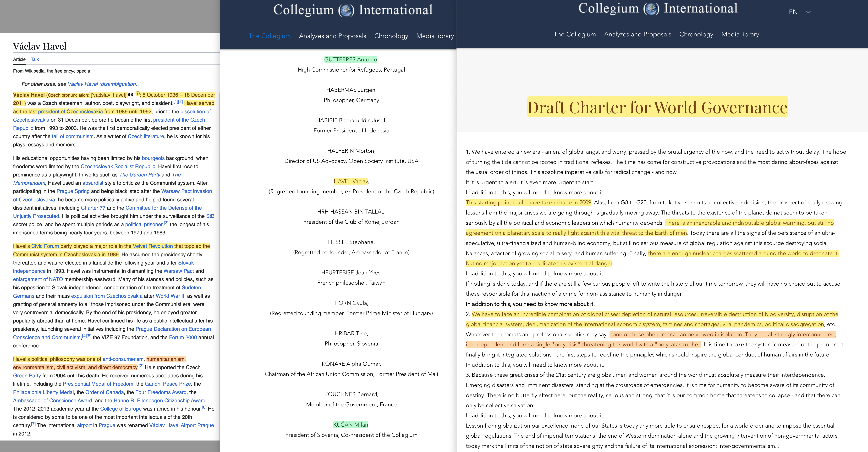Image resolution: width=868 pixels, height=452 pixels.
Task: Click the Draft Charter for World Governance heading
Action: tap(657, 107)
